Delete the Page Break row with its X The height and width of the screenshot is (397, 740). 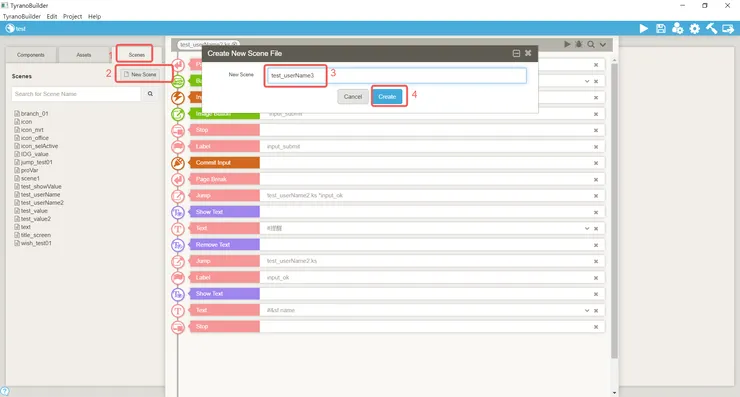point(596,180)
